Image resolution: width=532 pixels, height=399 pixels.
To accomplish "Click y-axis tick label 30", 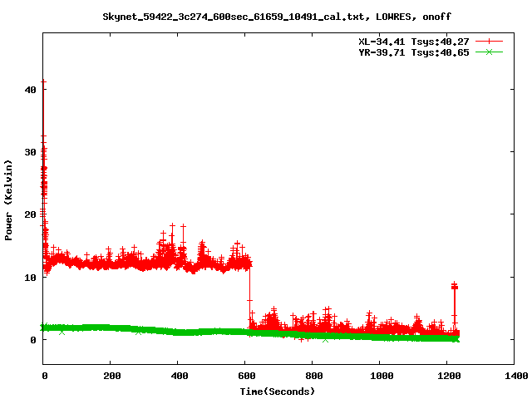I will (x=31, y=152).
